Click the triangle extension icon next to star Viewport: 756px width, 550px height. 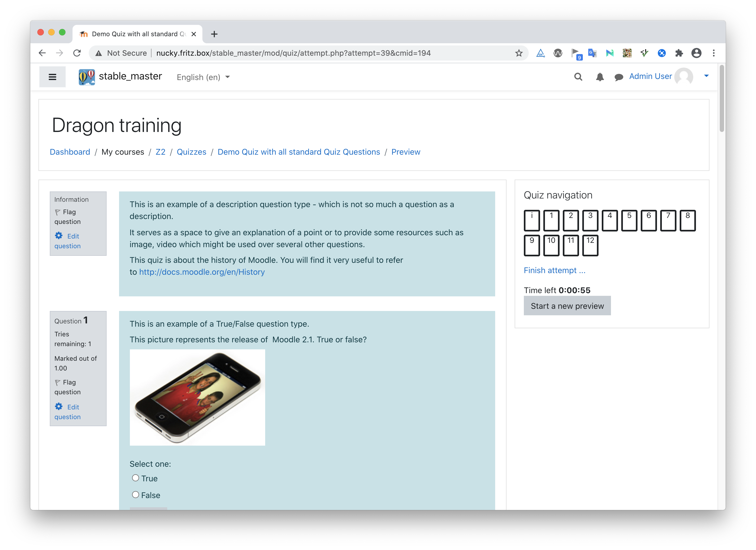[540, 53]
